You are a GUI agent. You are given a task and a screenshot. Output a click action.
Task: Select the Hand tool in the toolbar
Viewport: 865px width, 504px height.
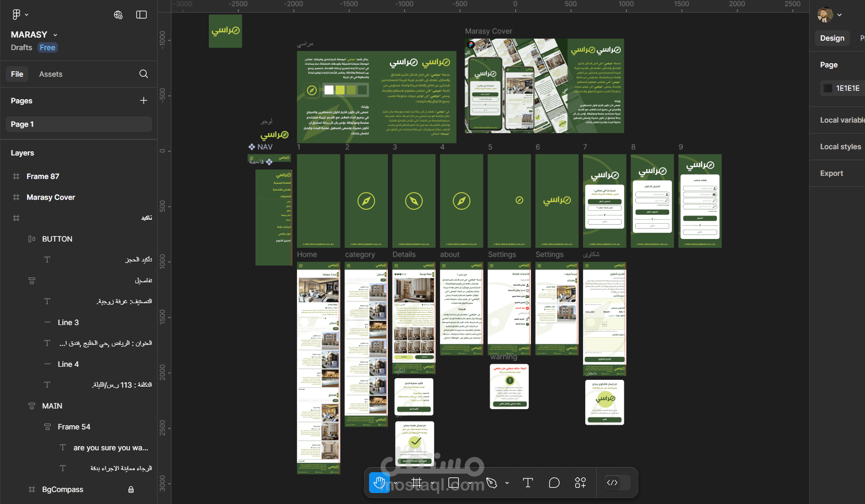(x=380, y=483)
